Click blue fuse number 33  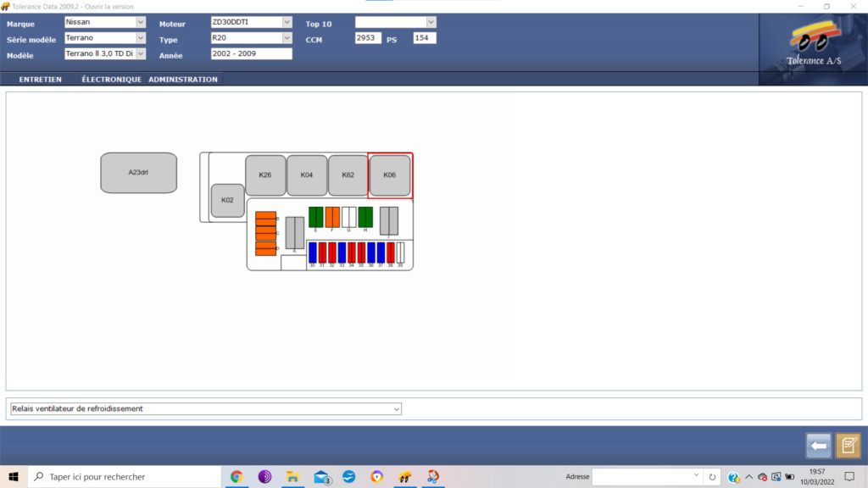coord(342,252)
